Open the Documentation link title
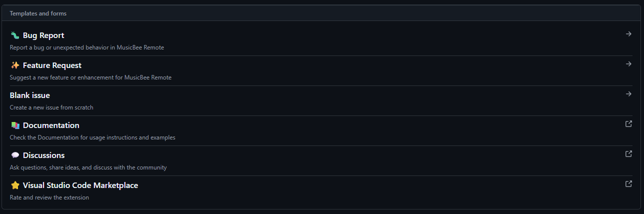Image resolution: width=644 pixels, height=214 pixels. (51, 125)
